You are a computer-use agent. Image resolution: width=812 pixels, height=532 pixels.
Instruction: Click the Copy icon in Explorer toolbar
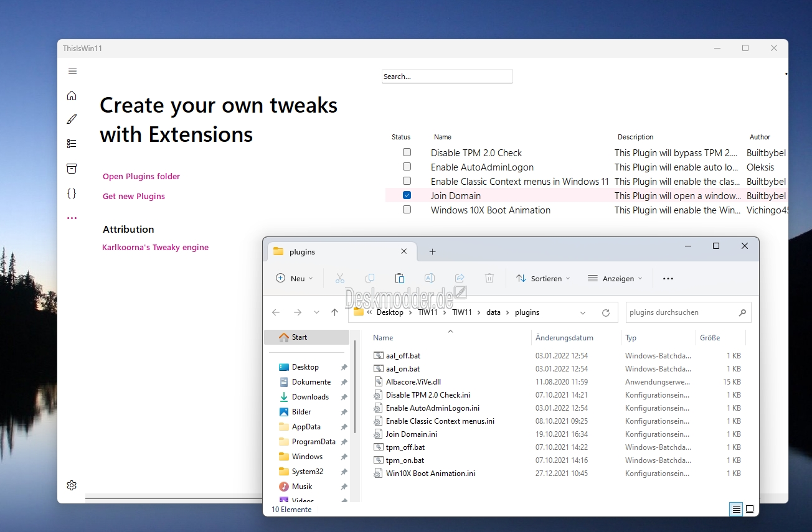click(x=370, y=278)
